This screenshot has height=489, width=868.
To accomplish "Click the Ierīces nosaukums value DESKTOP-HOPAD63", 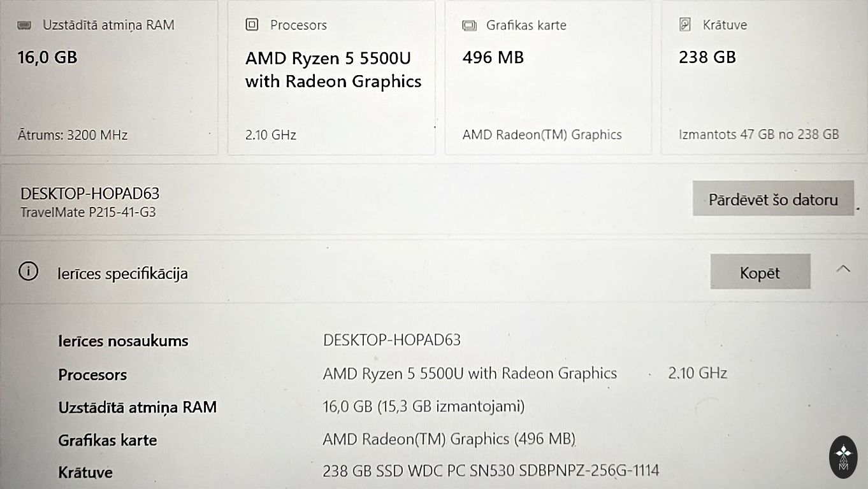I will (x=392, y=340).
